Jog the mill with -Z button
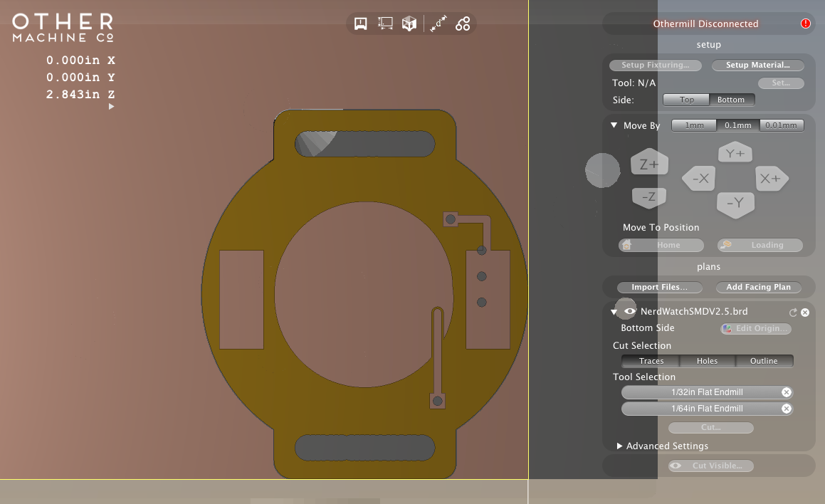Viewport: 825px width, 504px height. coord(648,197)
